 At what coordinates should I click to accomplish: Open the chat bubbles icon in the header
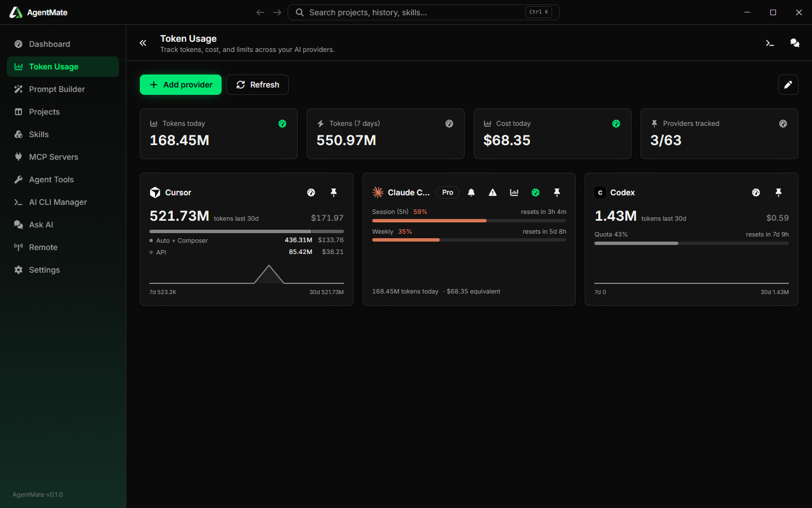point(795,43)
